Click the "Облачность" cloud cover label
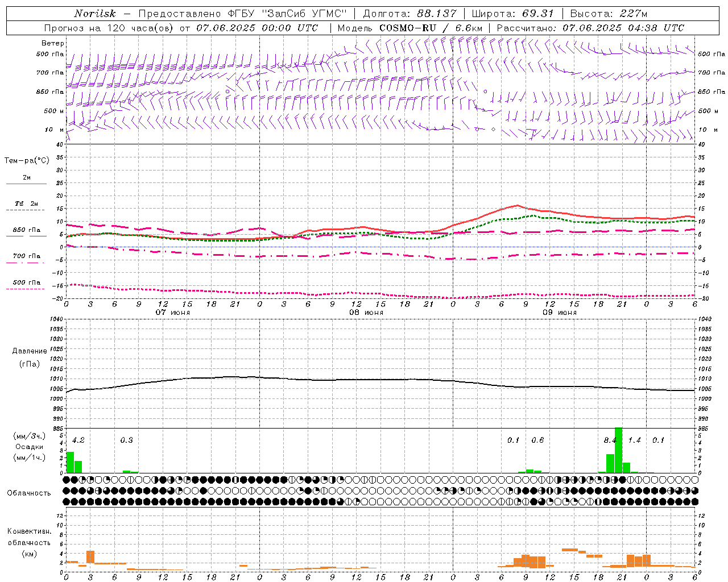This screenshot has height=582, width=728. [x=29, y=493]
